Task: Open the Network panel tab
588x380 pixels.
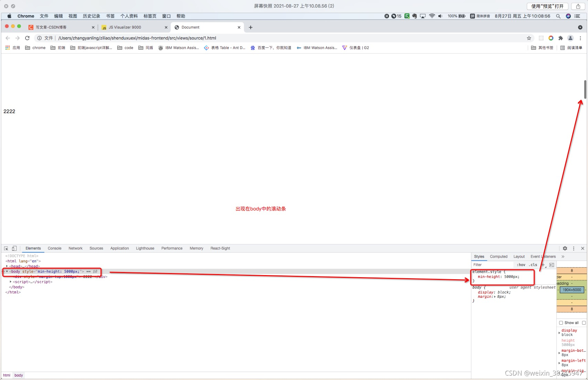Action: click(x=75, y=248)
